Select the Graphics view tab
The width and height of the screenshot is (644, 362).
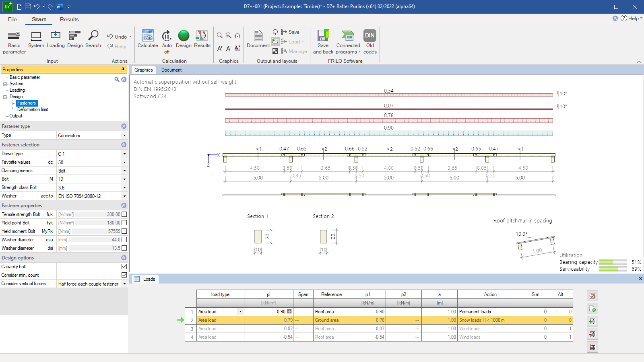click(x=143, y=70)
